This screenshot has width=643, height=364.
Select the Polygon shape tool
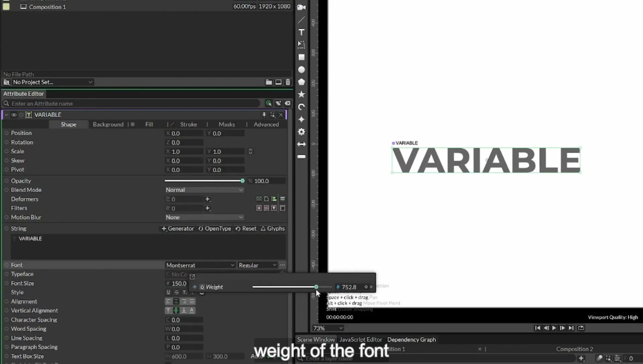[301, 82]
